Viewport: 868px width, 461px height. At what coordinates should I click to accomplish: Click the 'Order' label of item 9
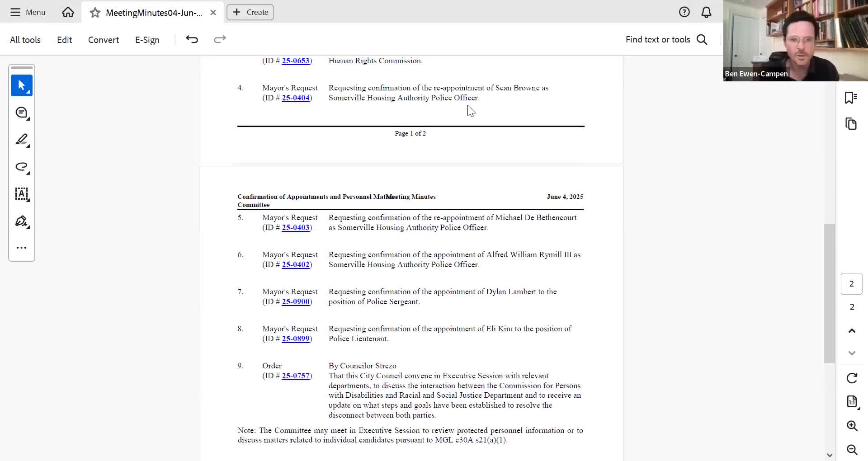pos(272,366)
